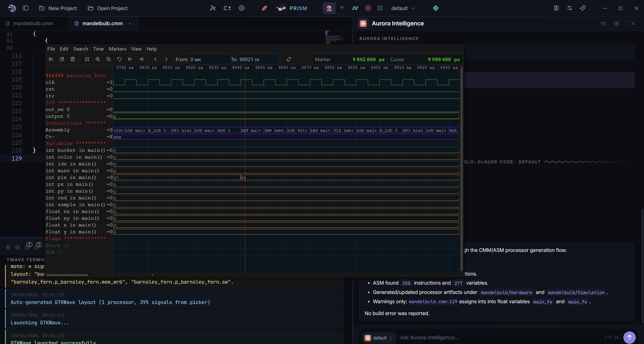Close the Aurora Intelligence panel
This screenshot has width=644, height=344.
pyautogui.click(x=633, y=23)
